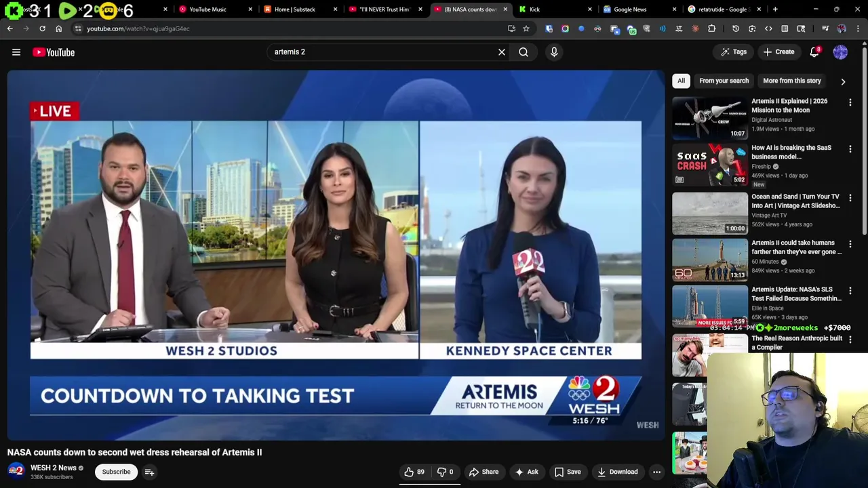
Task: Open the WESH 2 News channel avatar
Action: coord(16,472)
